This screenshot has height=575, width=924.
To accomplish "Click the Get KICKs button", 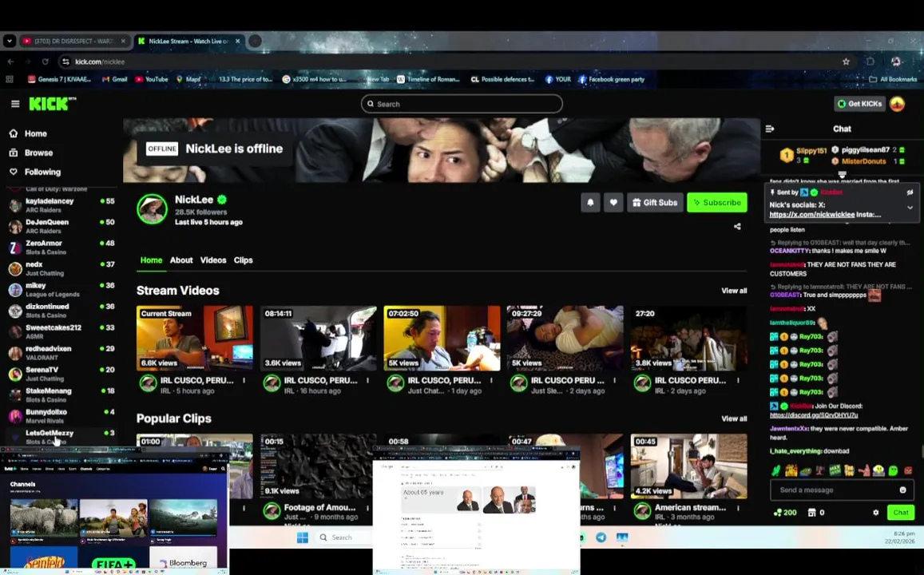I will [860, 104].
